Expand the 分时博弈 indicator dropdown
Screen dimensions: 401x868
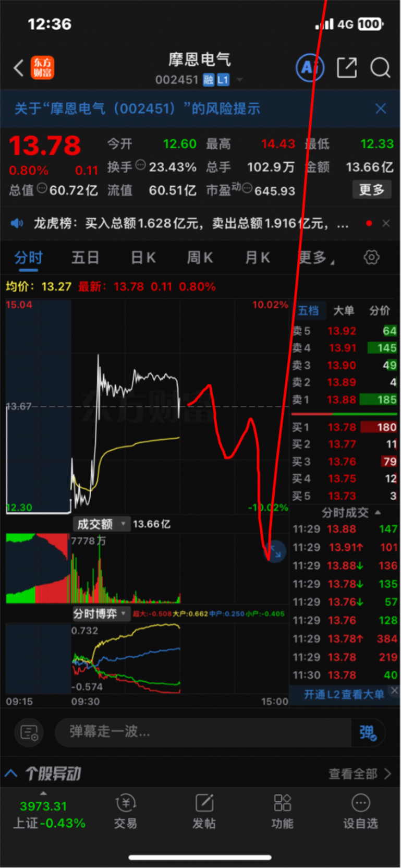point(101,613)
